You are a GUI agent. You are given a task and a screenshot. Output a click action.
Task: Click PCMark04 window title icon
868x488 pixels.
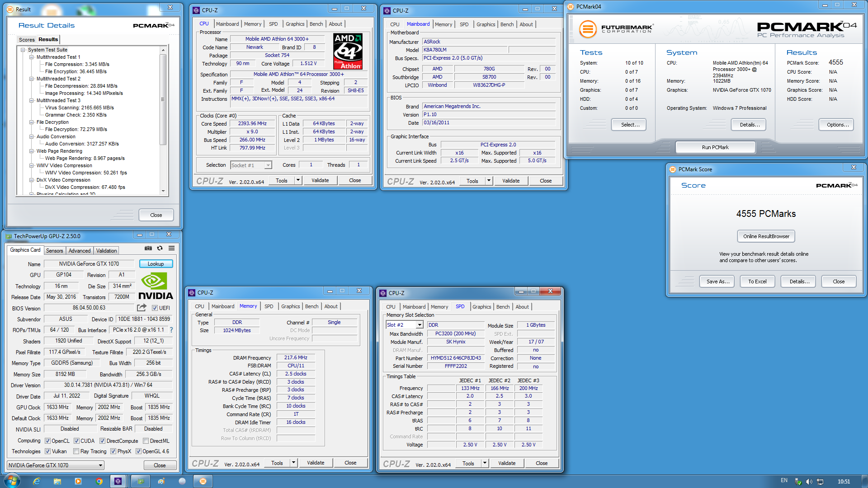(x=571, y=6)
